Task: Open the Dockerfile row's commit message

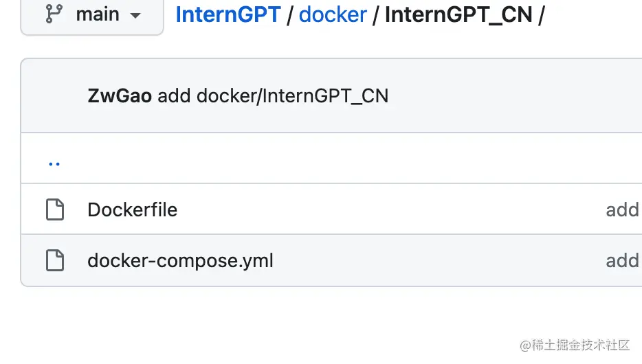Action: pyautogui.click(x=622, y=209)
